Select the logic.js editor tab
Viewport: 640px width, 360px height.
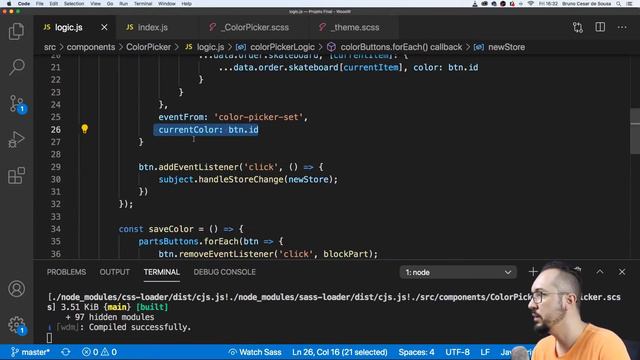click(68, 27)
